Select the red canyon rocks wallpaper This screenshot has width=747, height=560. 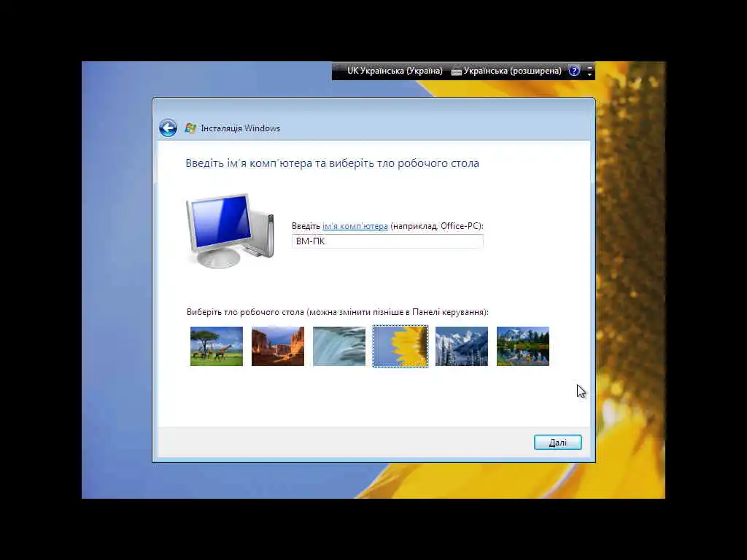pos(278,346)
